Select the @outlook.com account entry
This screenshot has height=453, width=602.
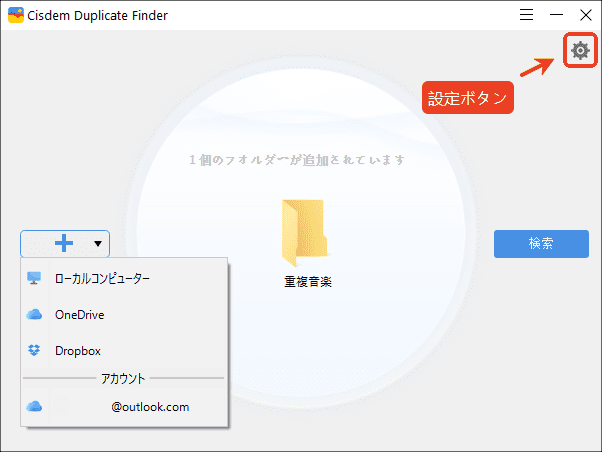(150, 407)
